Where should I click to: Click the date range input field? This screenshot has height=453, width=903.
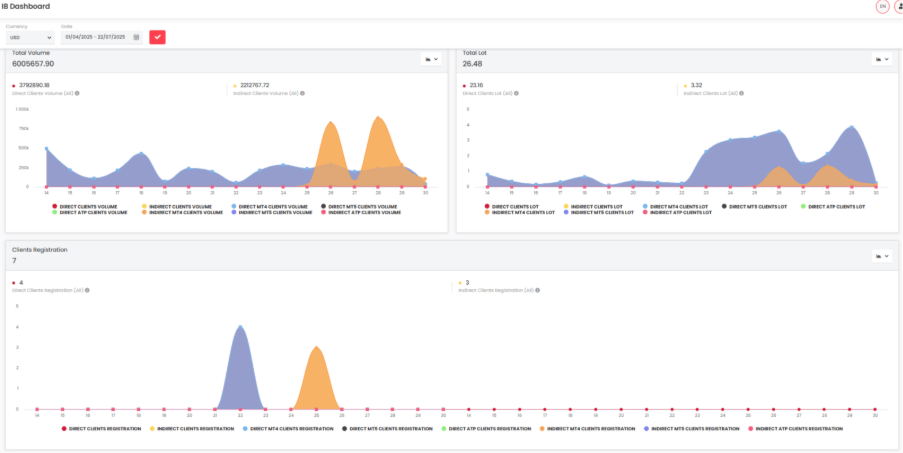94,37
